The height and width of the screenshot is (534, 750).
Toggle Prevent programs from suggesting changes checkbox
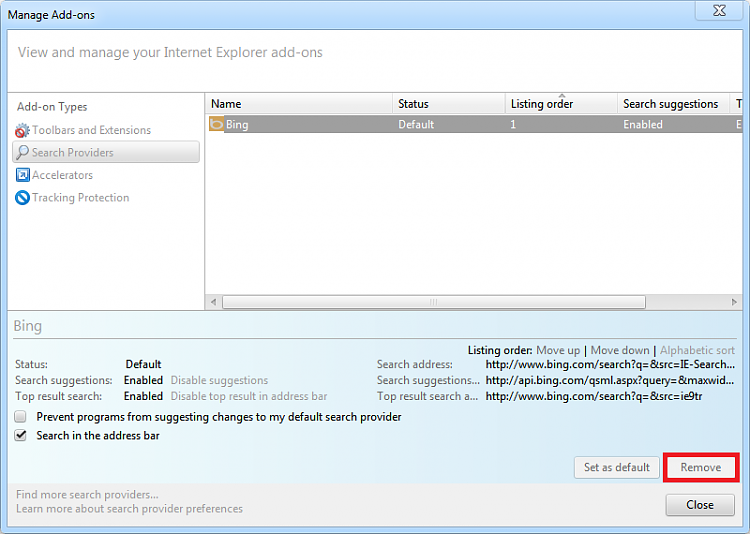(21, 417)
